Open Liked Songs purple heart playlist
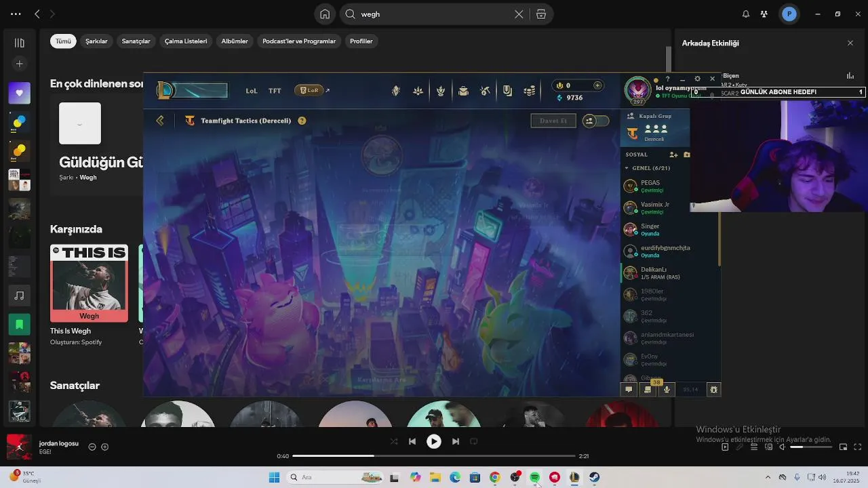The width and height of the screenshot is (868, 488). pos(19,93)
